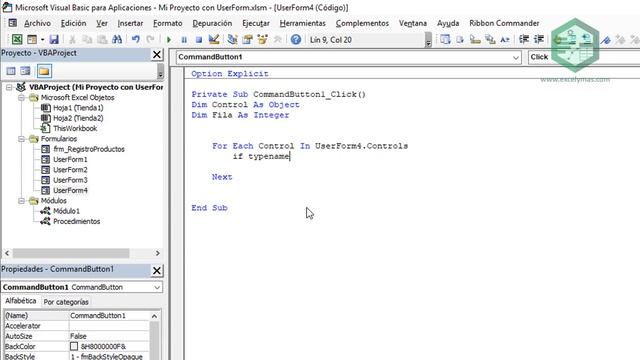The height and width of the screenshot is (360, 640).
Task: Undo the last edit with the Undo arrow
Action: pyautogui.click(x=136, y=40)
